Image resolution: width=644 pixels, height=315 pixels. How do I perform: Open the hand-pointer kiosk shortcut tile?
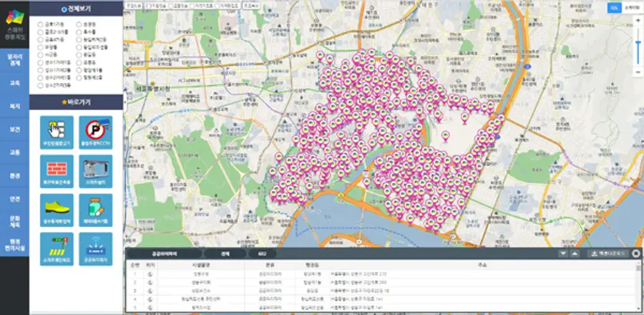click(x=57, y=132)
